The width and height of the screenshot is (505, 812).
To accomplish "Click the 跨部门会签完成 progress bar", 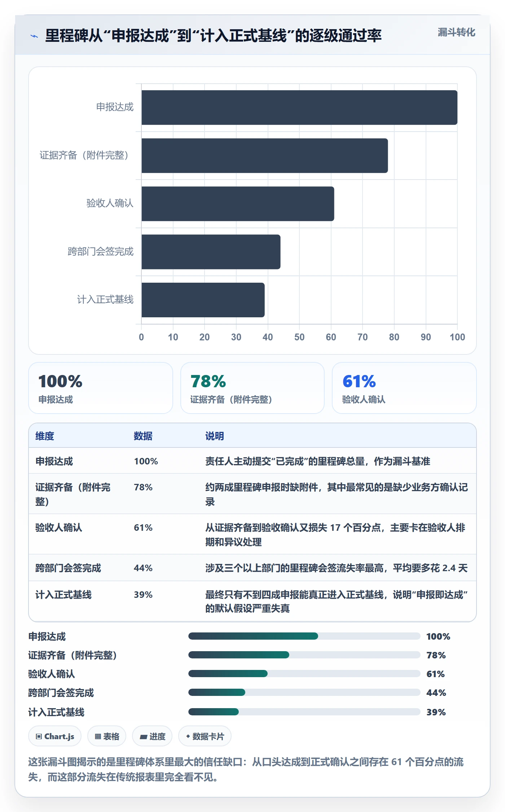I will click(x=304, y=692).
